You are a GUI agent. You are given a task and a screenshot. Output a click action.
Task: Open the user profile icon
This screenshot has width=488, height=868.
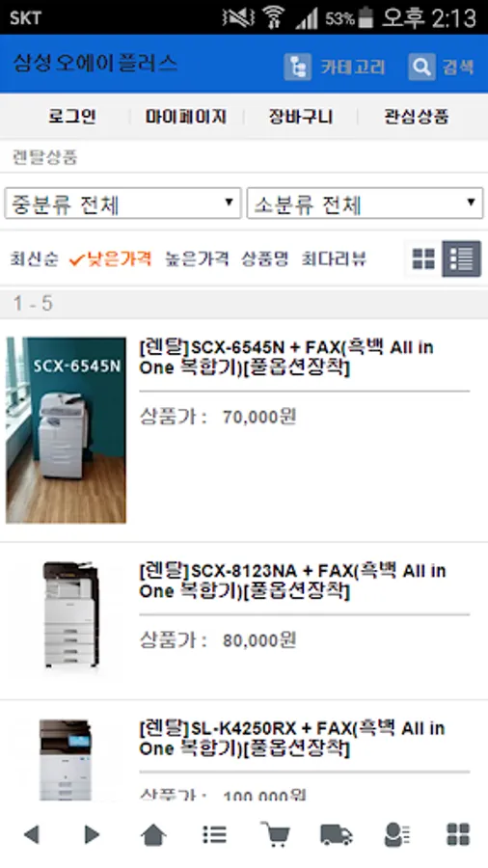[397, 834]
